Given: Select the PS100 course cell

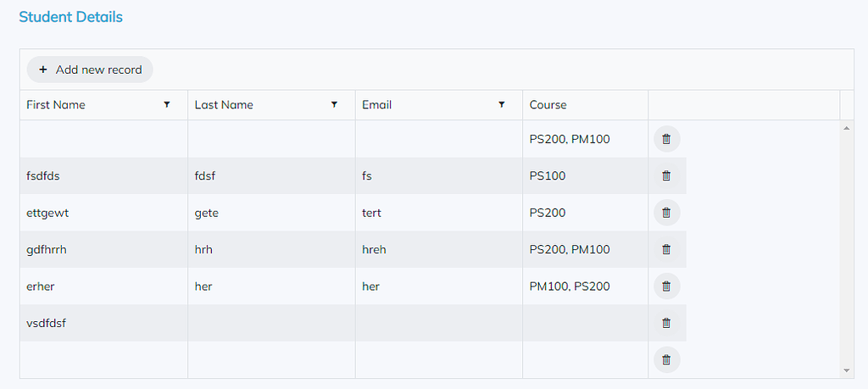Looking at the screenshot, I should pos(585,176).
